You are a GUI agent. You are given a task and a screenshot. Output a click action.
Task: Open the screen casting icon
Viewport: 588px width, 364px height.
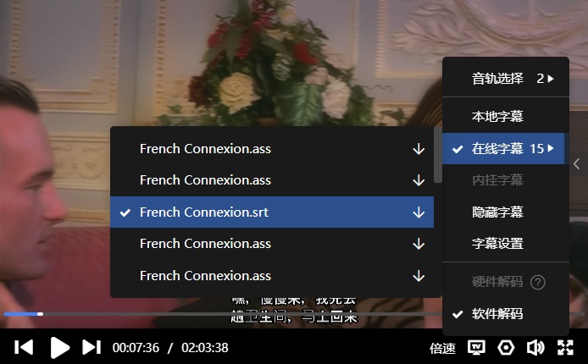click(476, 348)
